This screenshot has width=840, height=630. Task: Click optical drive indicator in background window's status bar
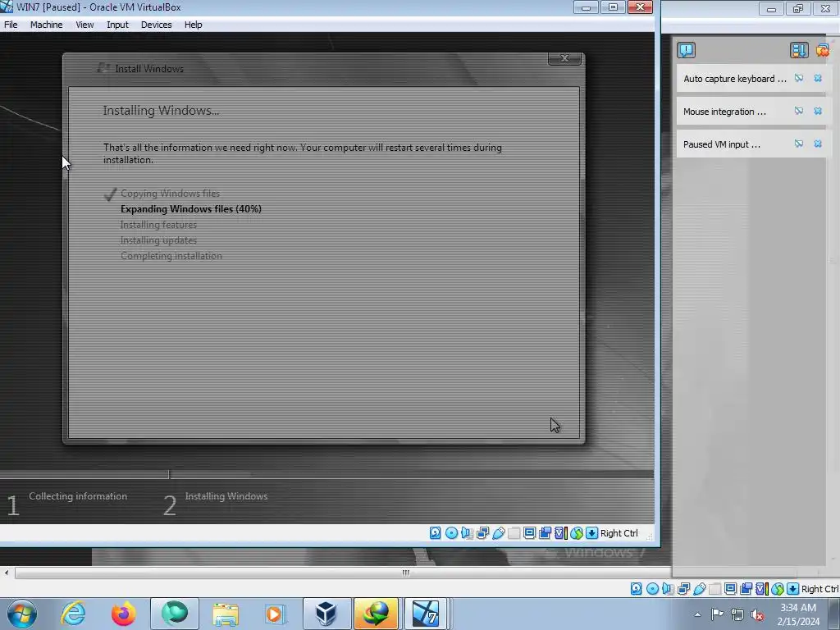pyautogui.click(x=652, y=589)
